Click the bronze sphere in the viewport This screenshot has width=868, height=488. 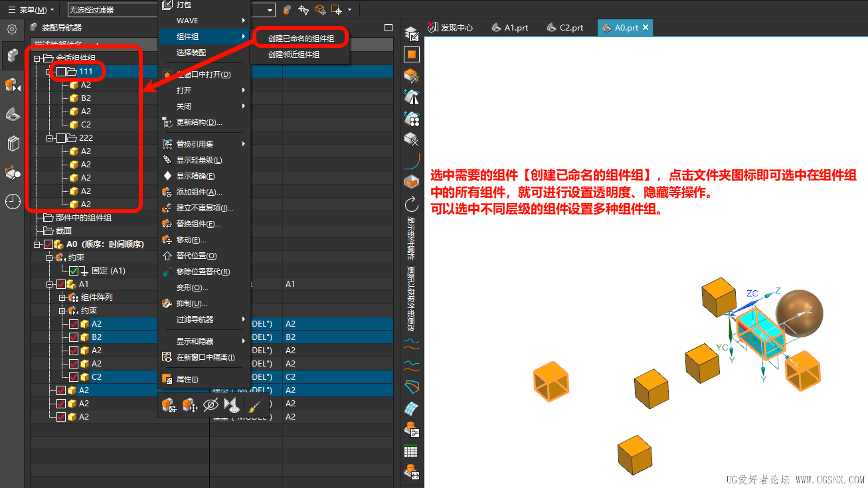pyautogui.click(x=800, y=309)
